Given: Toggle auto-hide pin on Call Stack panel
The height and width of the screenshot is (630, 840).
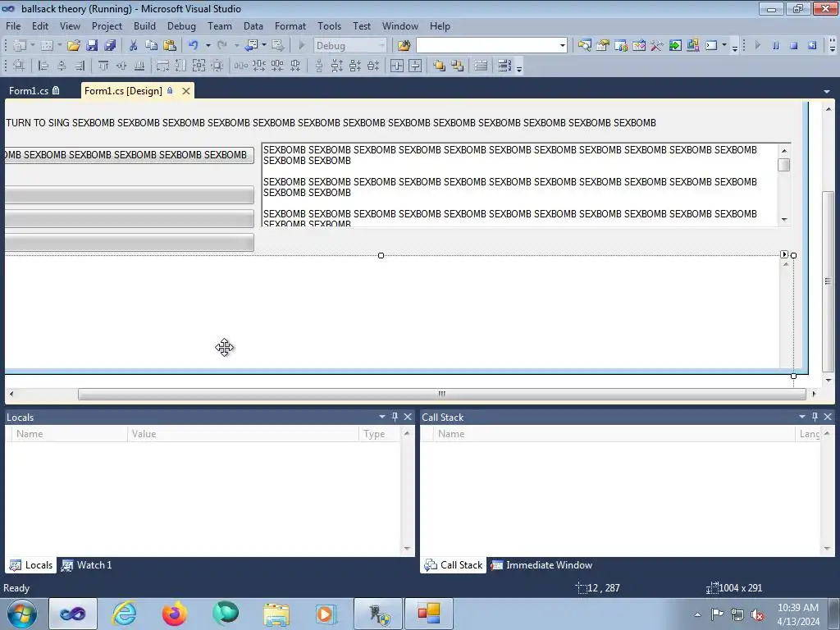Looking at the screenshot, I should coord(815,417).
